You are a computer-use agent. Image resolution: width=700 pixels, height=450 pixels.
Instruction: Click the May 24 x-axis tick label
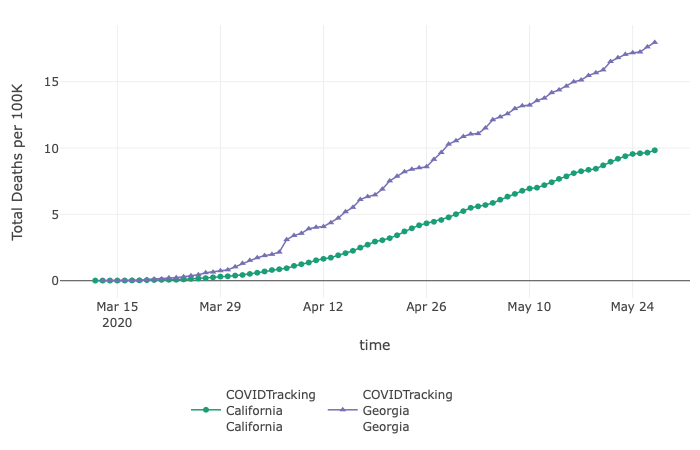point(633,307)
